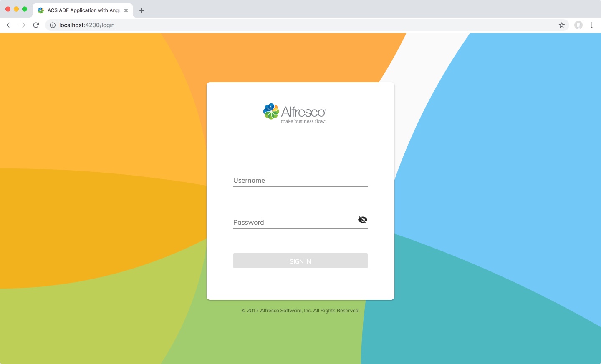Image resolution: width=601 pixels, height=364 pixels.
Task: Go back with the browser back arrow
Action: tap(9, 25)
